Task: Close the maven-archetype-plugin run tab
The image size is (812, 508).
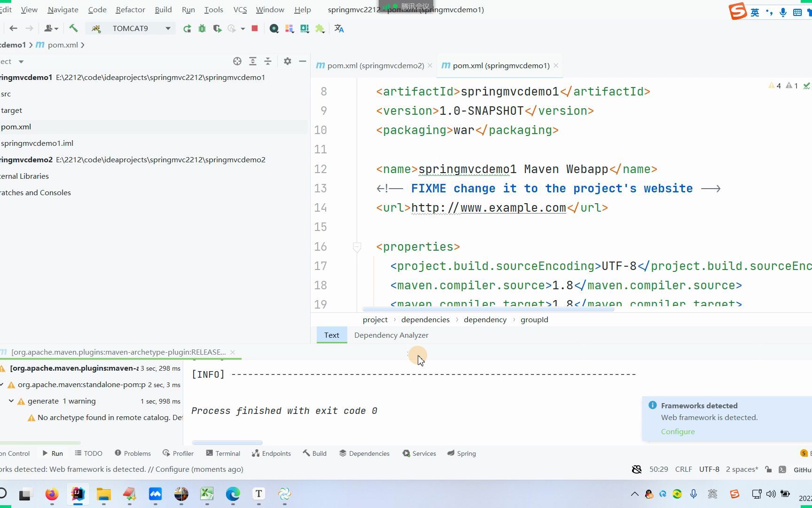Action: pyautogui.click(x=233, y=352)
